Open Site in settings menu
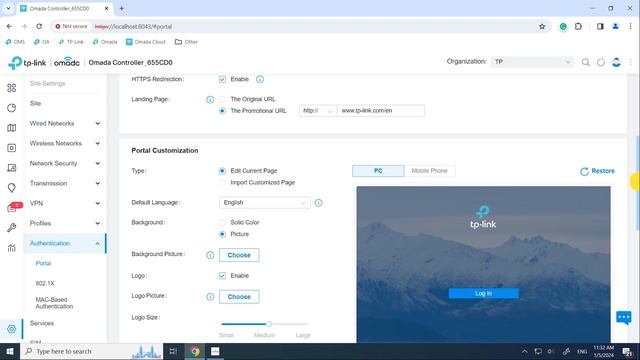The image size is (640, 360). [x=36, y=103]
